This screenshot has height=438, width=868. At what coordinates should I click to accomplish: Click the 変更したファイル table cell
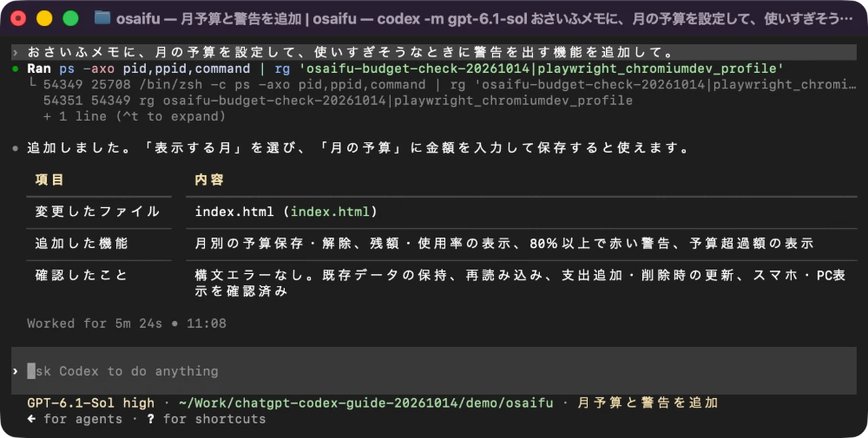pyautogui.click(x=97, y=212)
